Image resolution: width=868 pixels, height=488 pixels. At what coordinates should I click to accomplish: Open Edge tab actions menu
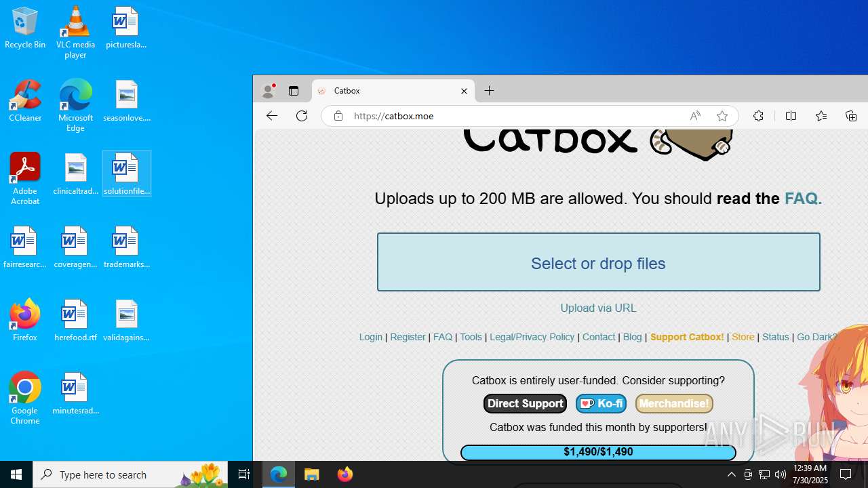(294, 91)
